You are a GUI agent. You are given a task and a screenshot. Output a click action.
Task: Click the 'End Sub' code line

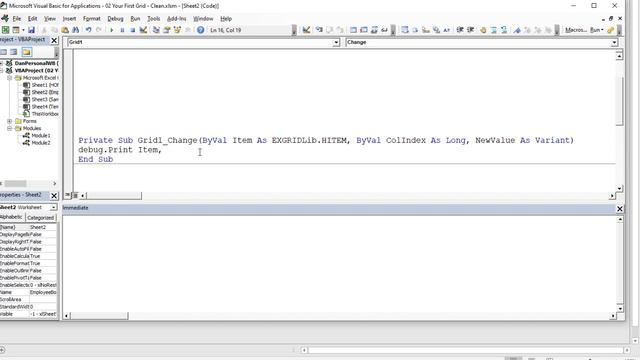[96, 159]
